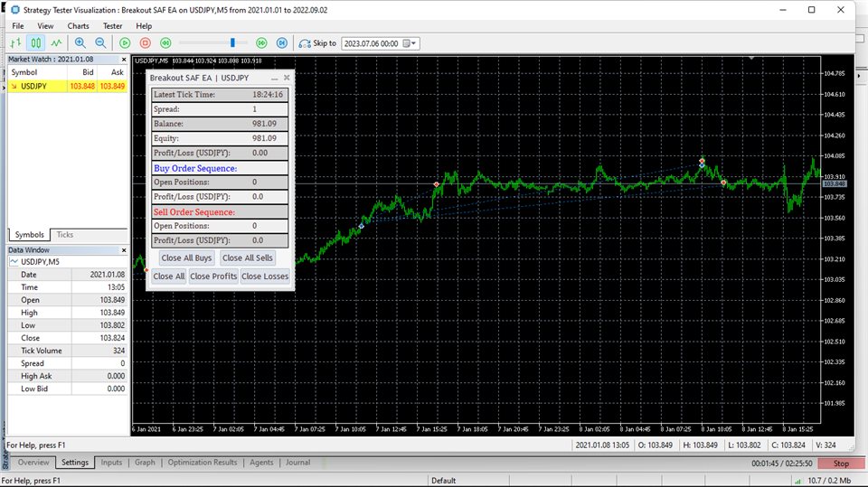This screenshot has width=868, height=487.
Task: Open the File menu
Action: tap(18, 26)
